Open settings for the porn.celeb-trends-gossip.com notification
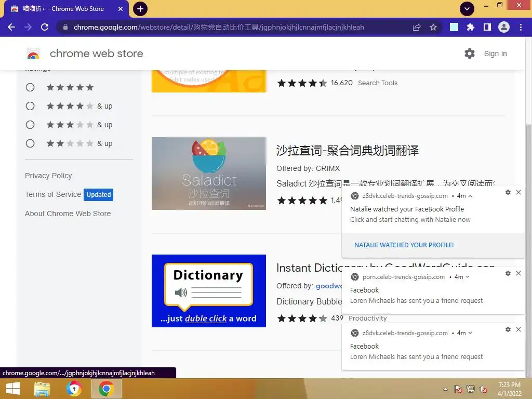 click(508, 273)
